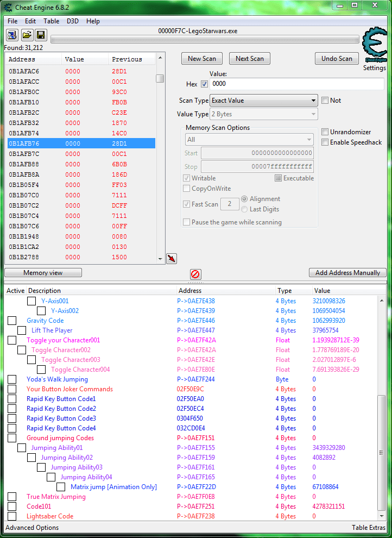Click the Type column header in table
This screenshot has width=392, height=538.
tap(293, 291)
